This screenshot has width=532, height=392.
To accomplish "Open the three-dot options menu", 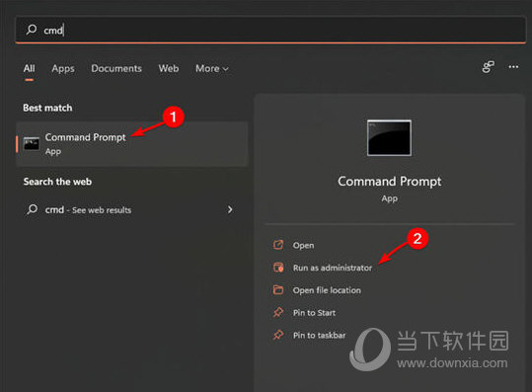I will (513, 67).
